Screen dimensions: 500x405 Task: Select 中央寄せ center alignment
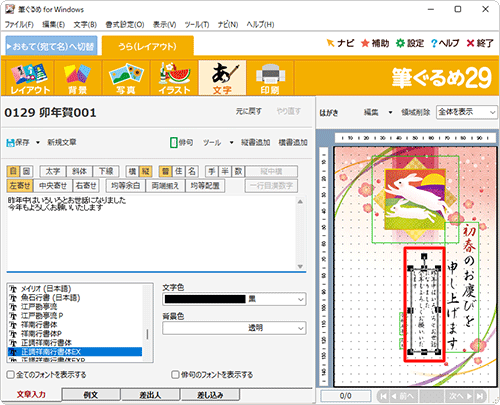click(x=53, y=185)
